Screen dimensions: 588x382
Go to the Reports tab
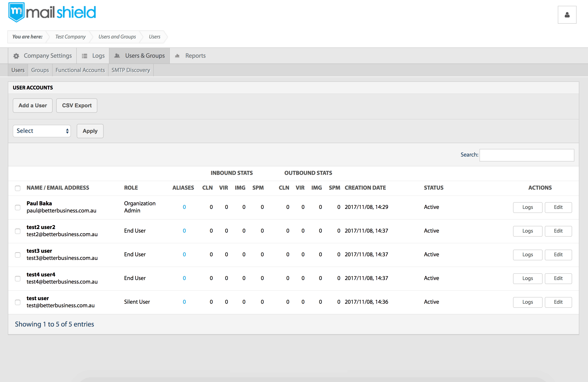pyautogui.click(x=190, y=56)
